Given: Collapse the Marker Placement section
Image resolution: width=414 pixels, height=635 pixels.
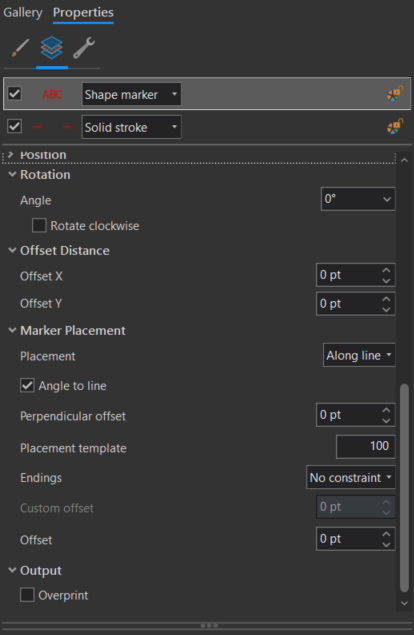Looking at the screenshot, I should [x=12, y=330].
